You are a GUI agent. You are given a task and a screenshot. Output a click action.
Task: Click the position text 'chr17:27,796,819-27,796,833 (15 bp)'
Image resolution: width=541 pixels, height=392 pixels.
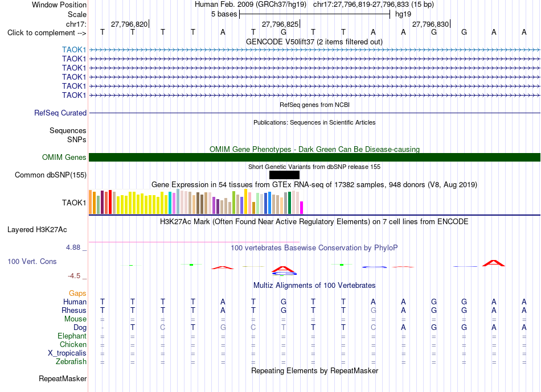pos(374,5)
